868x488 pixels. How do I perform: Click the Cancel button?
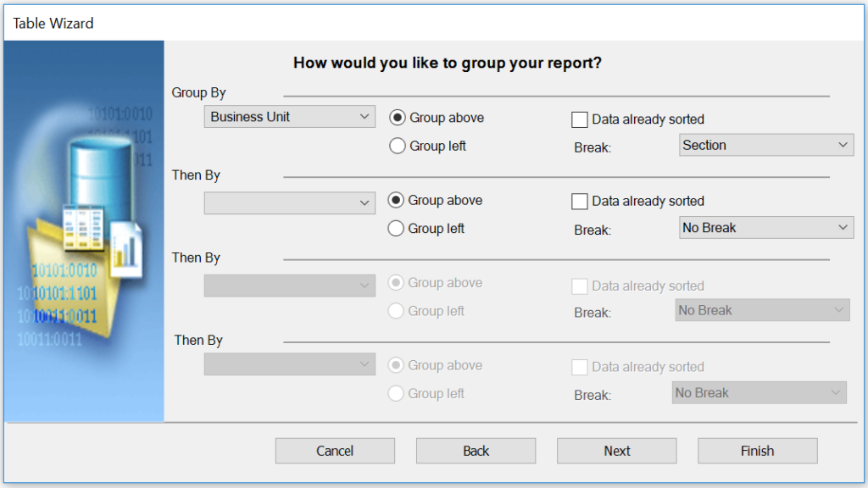(x=335, y=451)
